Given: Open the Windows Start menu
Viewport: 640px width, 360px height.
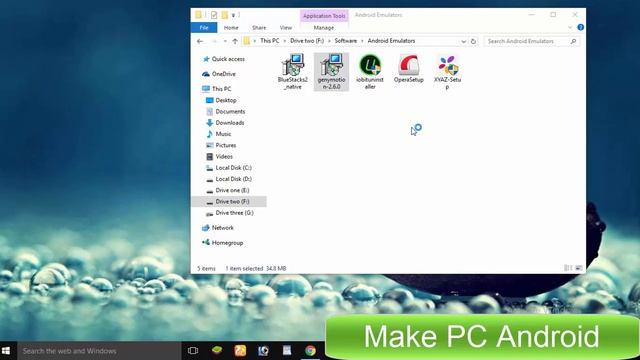Looking at the screenshot, I should coord(6,351).
